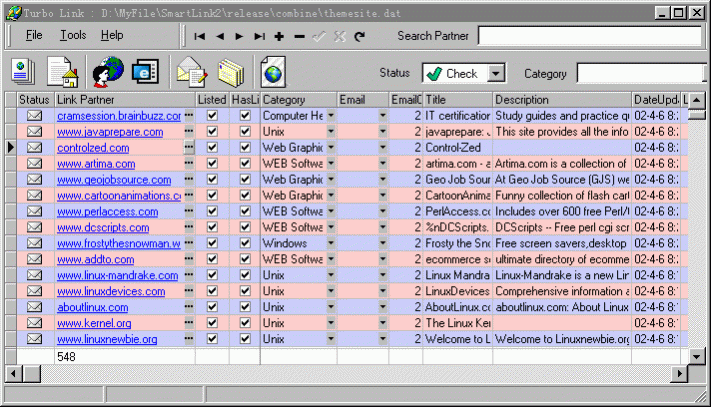Open link controlzed.com
The image size is (711, 407).
(x=93, y=148)
